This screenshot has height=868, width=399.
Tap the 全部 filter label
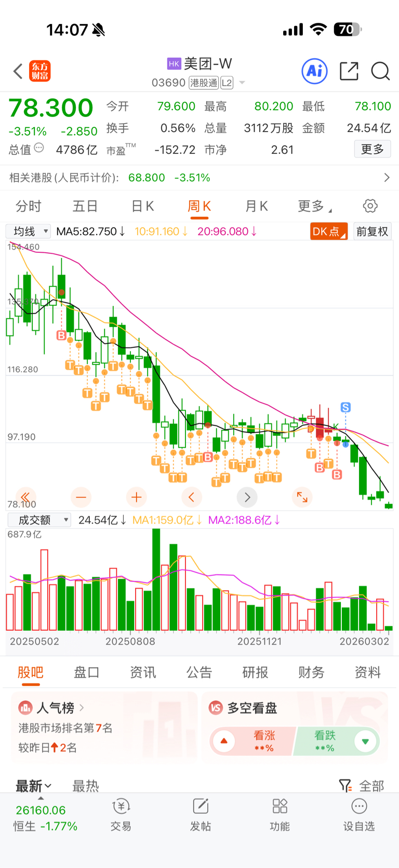372,786
